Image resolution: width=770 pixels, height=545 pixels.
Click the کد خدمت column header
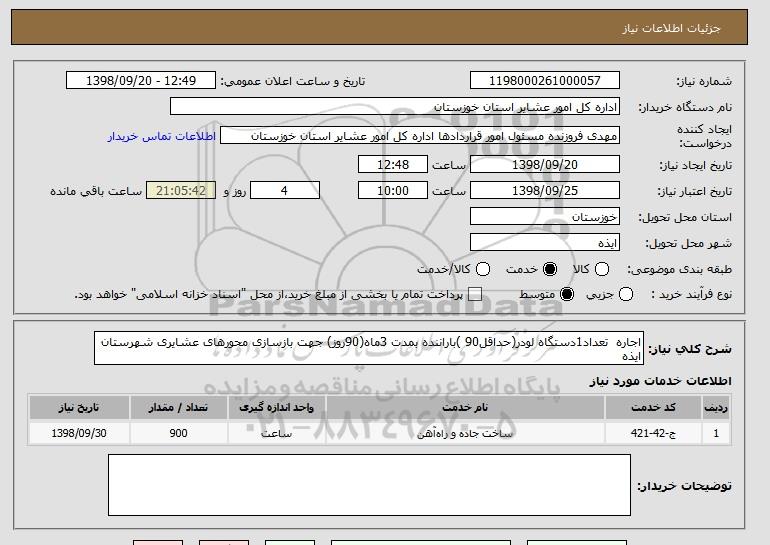653,408
